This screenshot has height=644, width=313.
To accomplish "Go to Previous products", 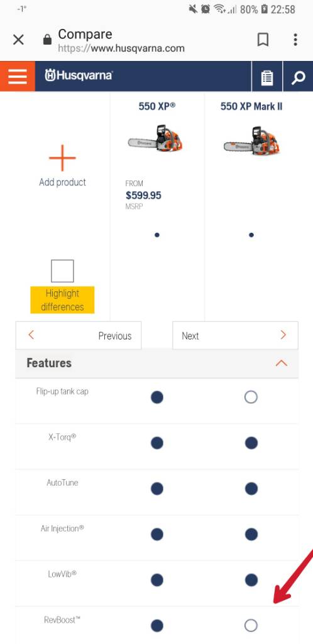I will point(79,336).
